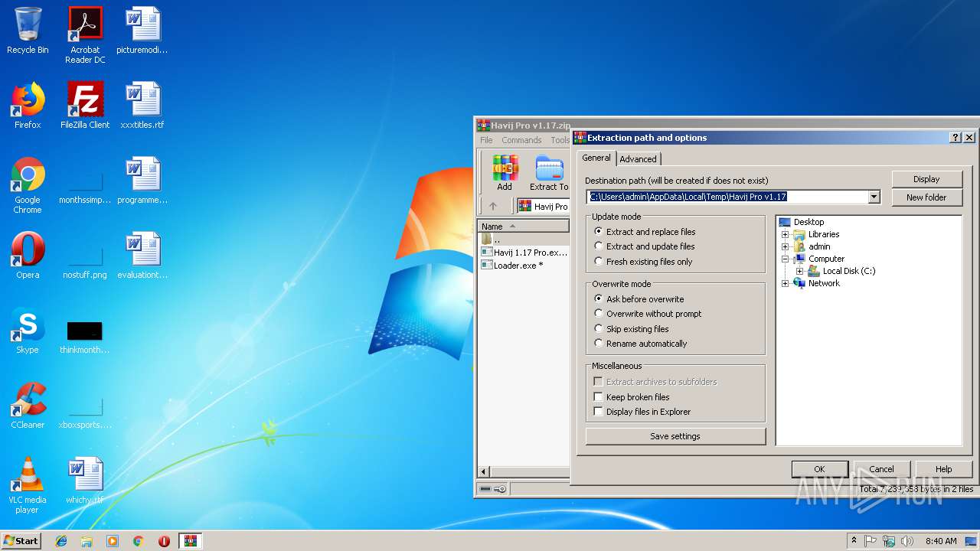The width and height of the screenshot is (980, 551).
Task: Open Opera from the taskbar
Action: [164, 541]
